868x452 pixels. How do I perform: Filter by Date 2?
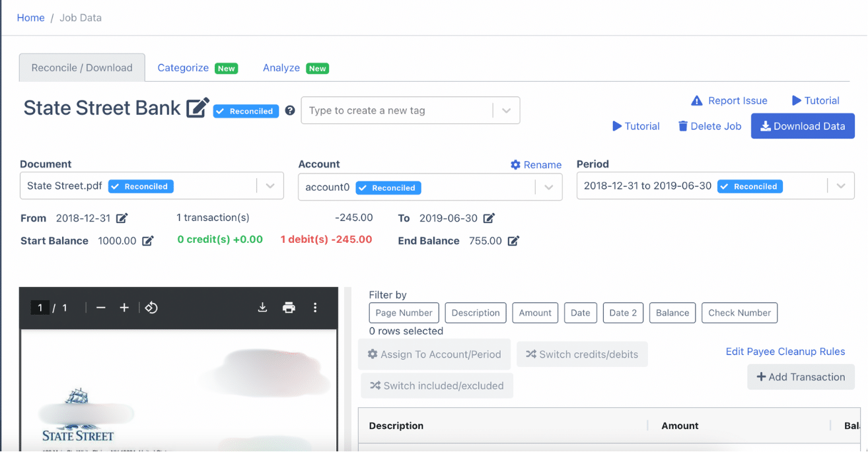[x=623, y=313]
